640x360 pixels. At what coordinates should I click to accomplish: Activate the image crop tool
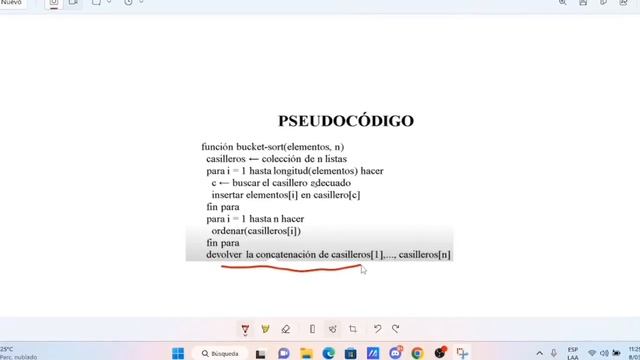click(x=353, y=329)
